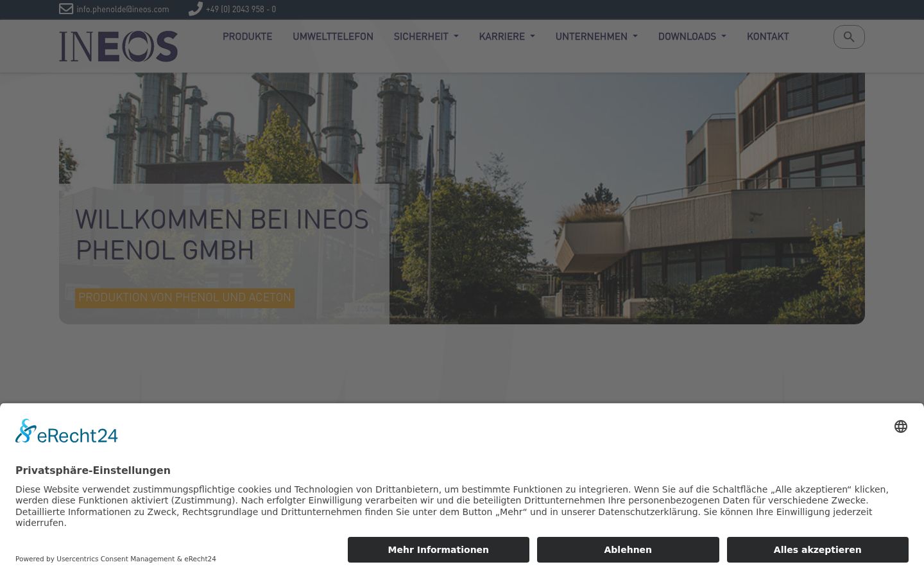Expand the Downloads dropdown menu

coord(692,37)
